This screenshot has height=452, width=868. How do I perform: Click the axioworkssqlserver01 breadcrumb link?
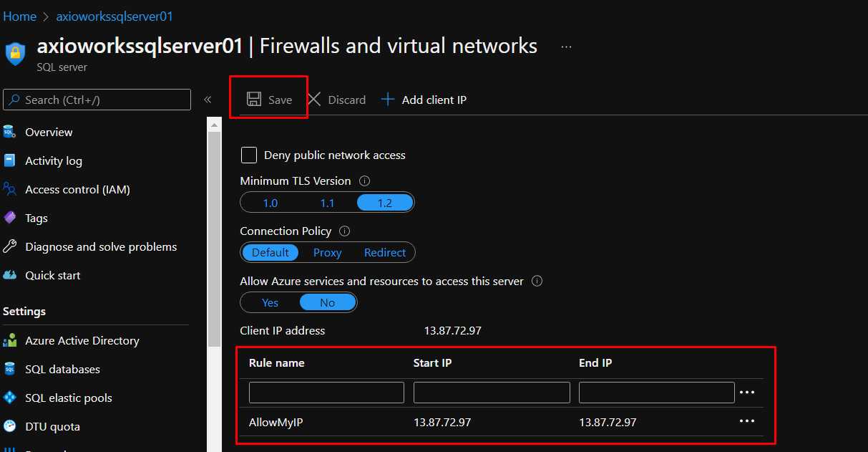[114, 16]
